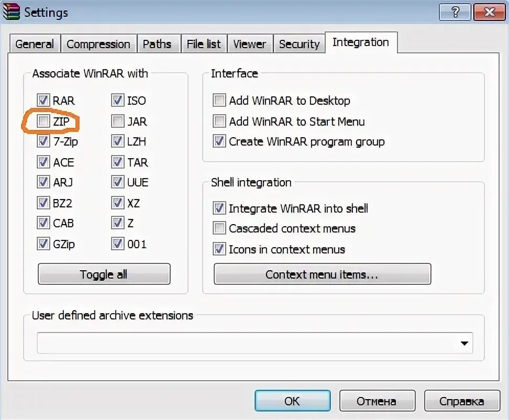Close the Settings dialog with X
Viewport: 509px width, 420px height.
[489, 13]
